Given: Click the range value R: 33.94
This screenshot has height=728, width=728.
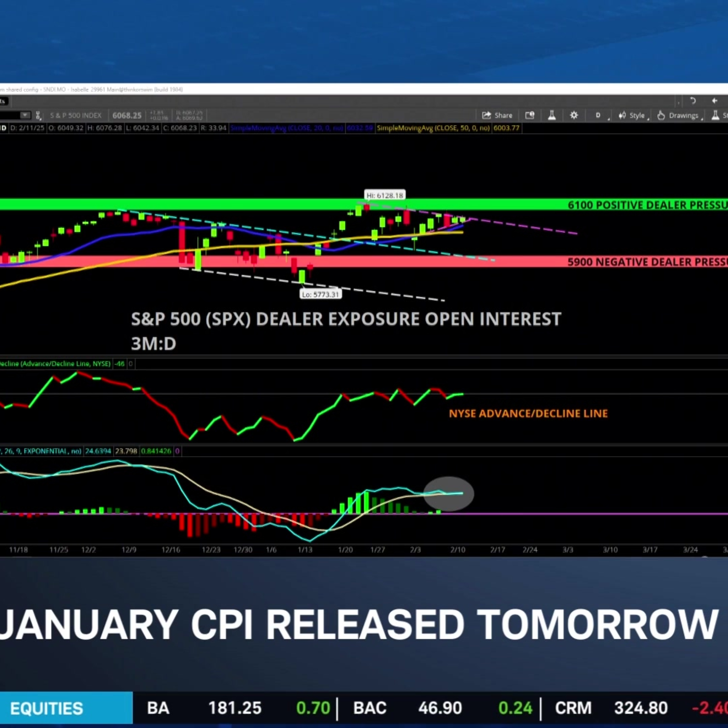Looking at the screenshot, I should (213, 128).
